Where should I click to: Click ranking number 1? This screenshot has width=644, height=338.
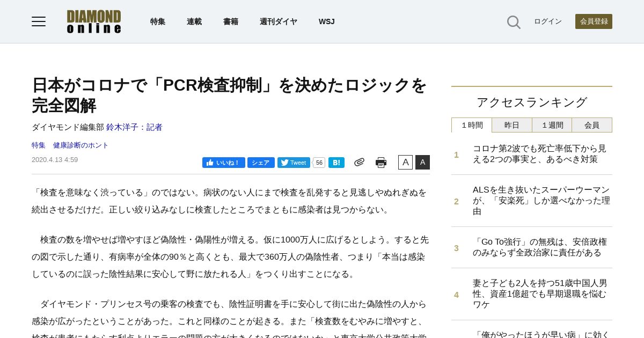pos(457,155)
